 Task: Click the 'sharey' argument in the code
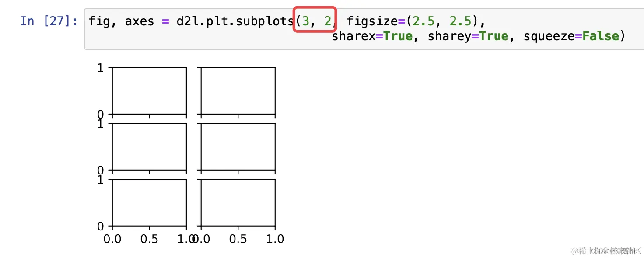click(x=449, y=36)
